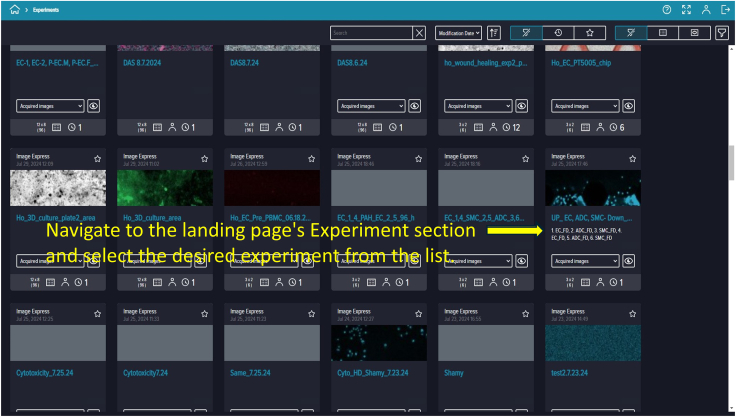Click thumbnail of Cyto_HD_Shamy_7.23.24 card

(x=379, y=343)
